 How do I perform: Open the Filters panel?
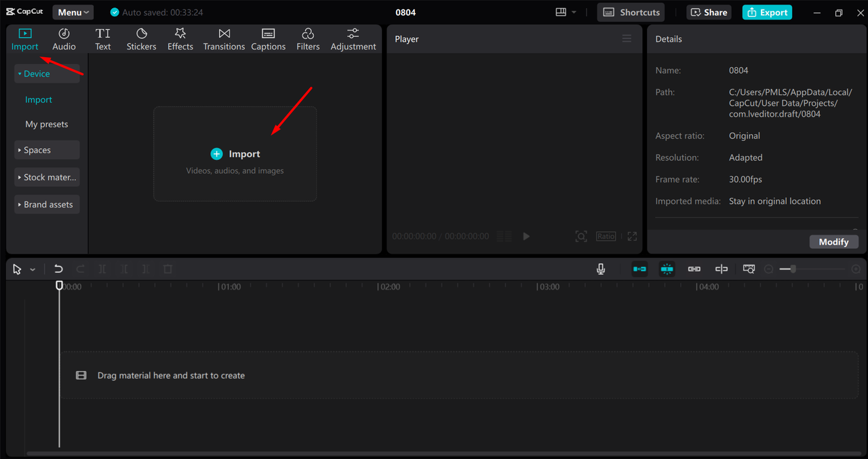(x=308, y=39)
